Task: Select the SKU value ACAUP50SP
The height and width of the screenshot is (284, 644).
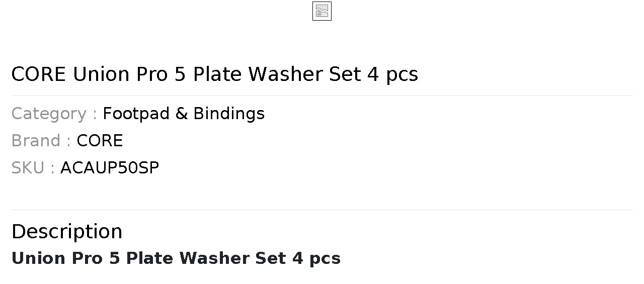Action: pos(110,168)
